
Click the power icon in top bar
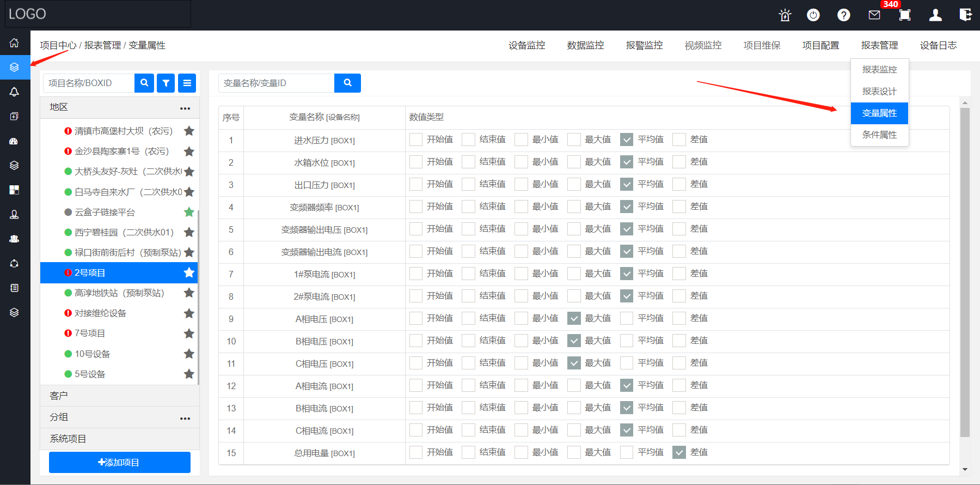click(813, 15)
